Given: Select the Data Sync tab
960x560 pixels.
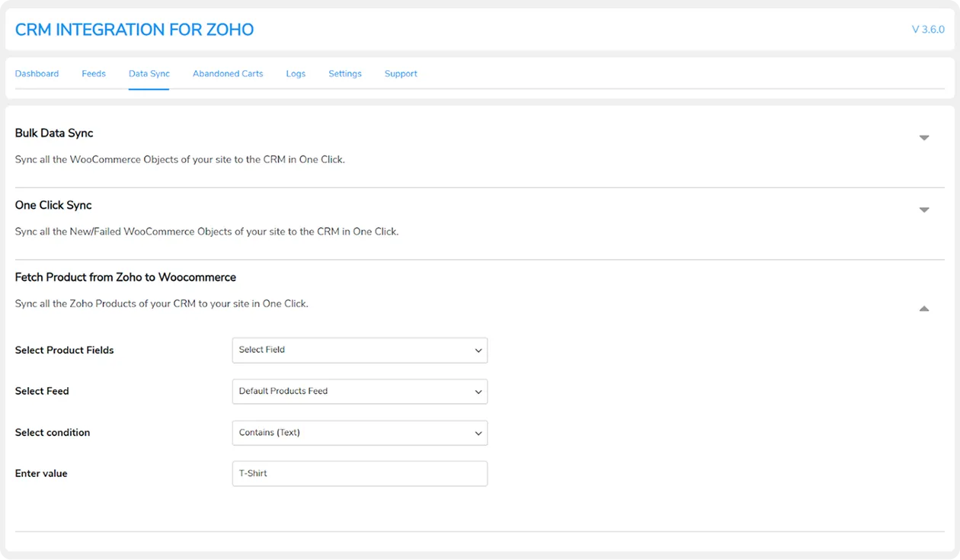Looking at the screenshot, I should pyautogui.click(x=149, y=74).
